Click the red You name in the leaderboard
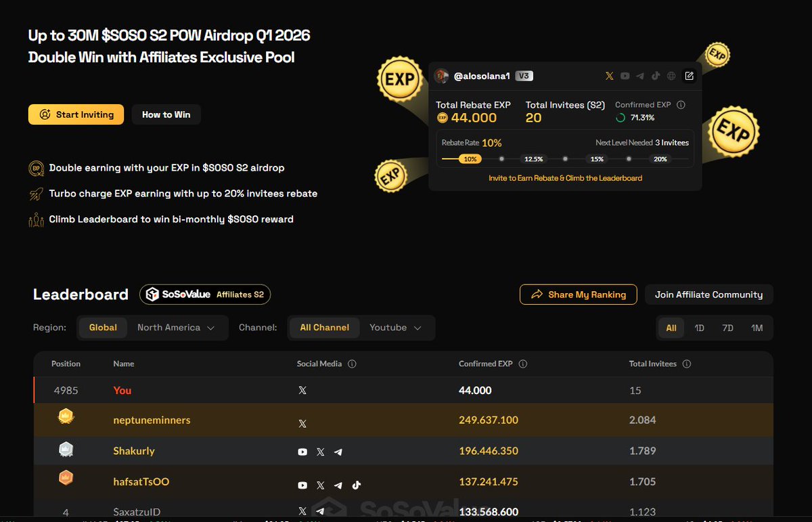Viewport: 812px width, 522px height. [x=122, y=391]
